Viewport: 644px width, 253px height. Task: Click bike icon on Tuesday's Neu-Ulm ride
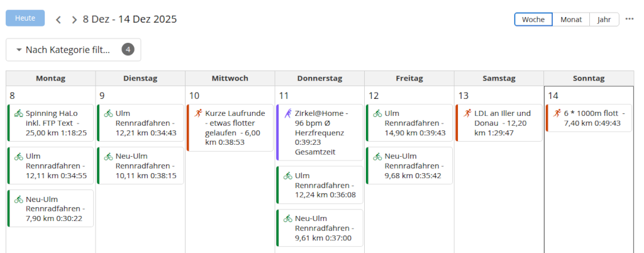[x=108, y=156]
